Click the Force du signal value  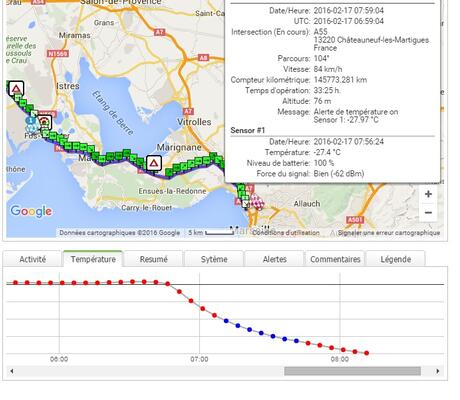(x=339, y=174)
